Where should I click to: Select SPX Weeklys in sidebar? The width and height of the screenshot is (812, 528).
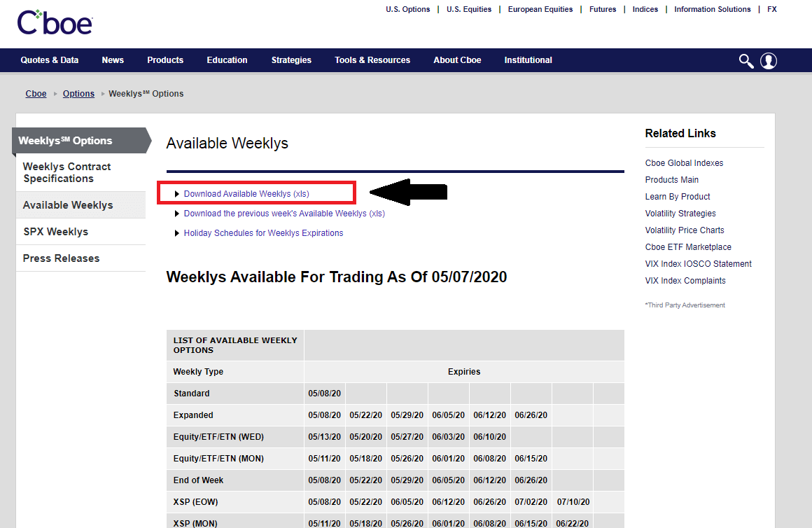[56, 232]
